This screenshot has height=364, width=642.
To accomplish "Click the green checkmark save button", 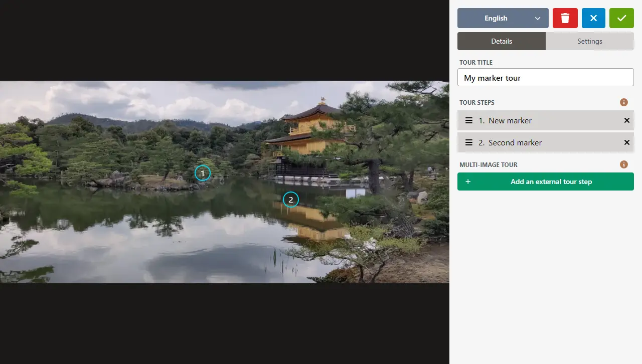I will click(x=621, y=18).
